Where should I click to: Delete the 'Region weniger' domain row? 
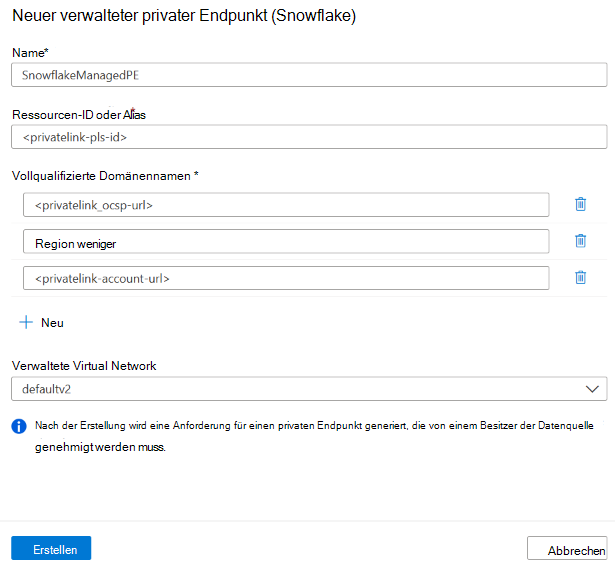[x=580, y=240]
